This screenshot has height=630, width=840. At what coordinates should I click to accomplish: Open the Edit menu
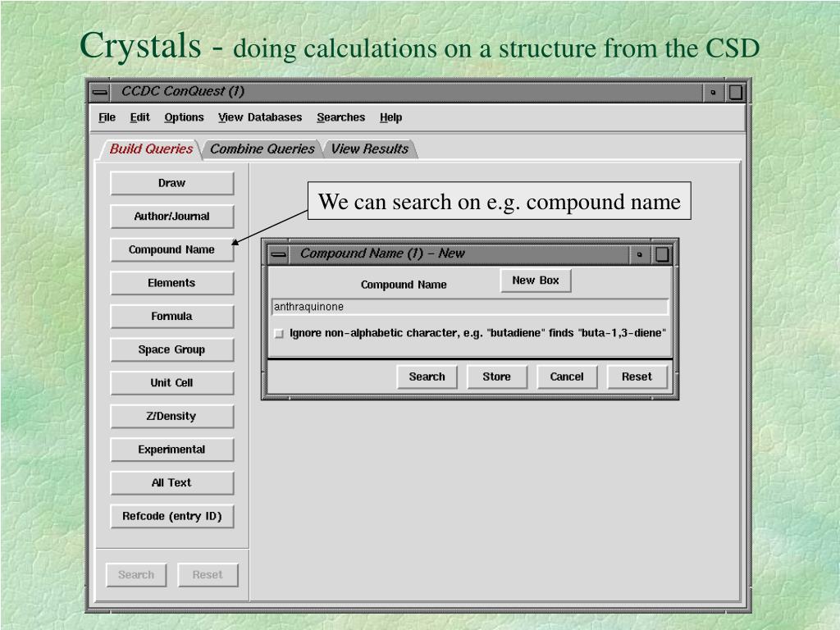click(139, 117)
